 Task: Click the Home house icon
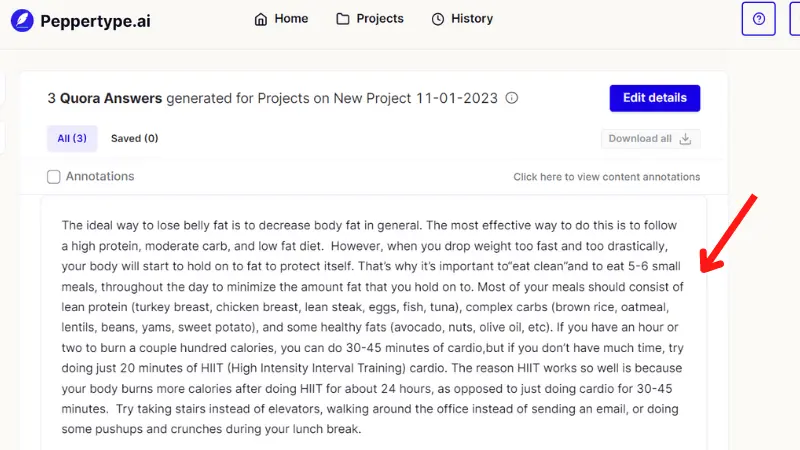(x=261, y=19)
